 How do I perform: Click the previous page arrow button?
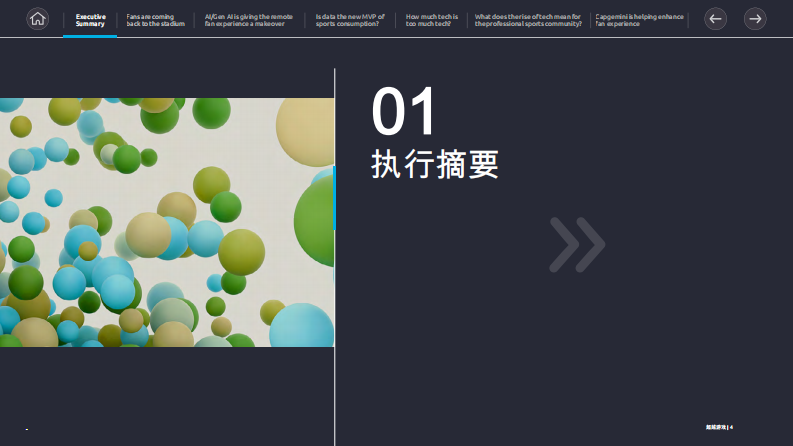[715, 18]
